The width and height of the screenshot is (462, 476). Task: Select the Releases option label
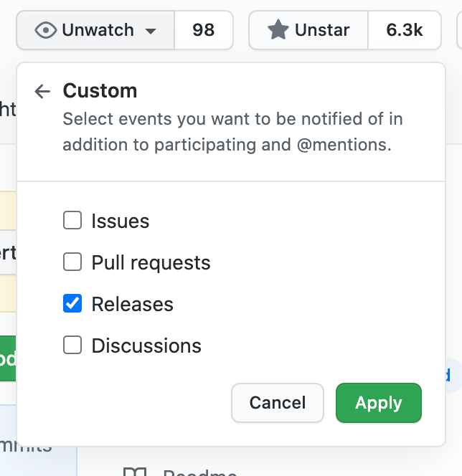point(133,304)
